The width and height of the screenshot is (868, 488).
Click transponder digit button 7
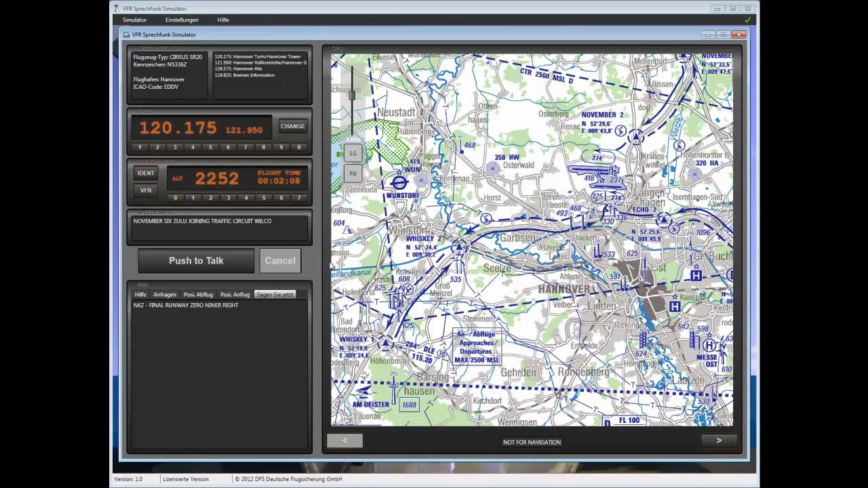click(299, 198)
